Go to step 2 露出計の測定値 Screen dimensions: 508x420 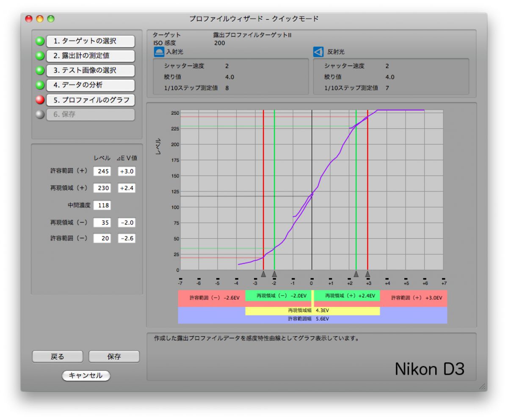coord(90,56)
